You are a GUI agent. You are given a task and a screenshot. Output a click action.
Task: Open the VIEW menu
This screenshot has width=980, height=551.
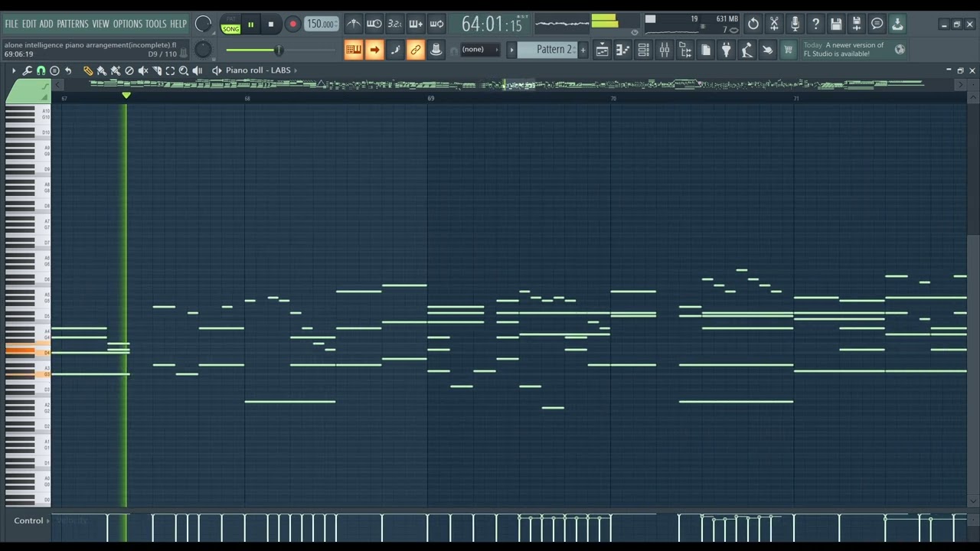[101, 24]
